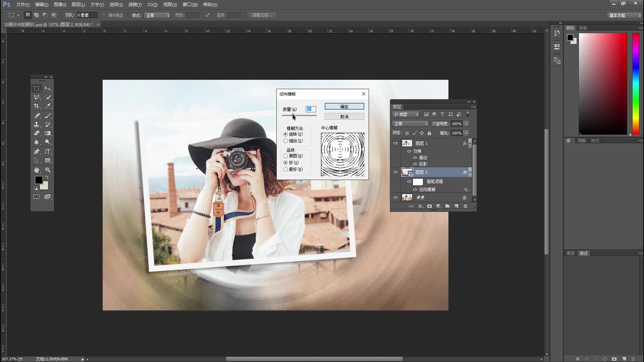Open the 滤镜(T) menu
644x362 pixels.
point(135,5)
